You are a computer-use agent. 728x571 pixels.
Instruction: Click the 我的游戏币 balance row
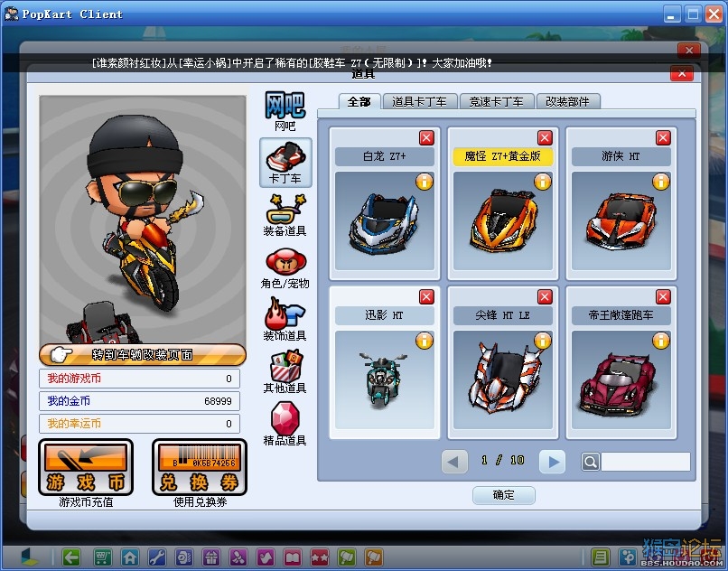139,379
